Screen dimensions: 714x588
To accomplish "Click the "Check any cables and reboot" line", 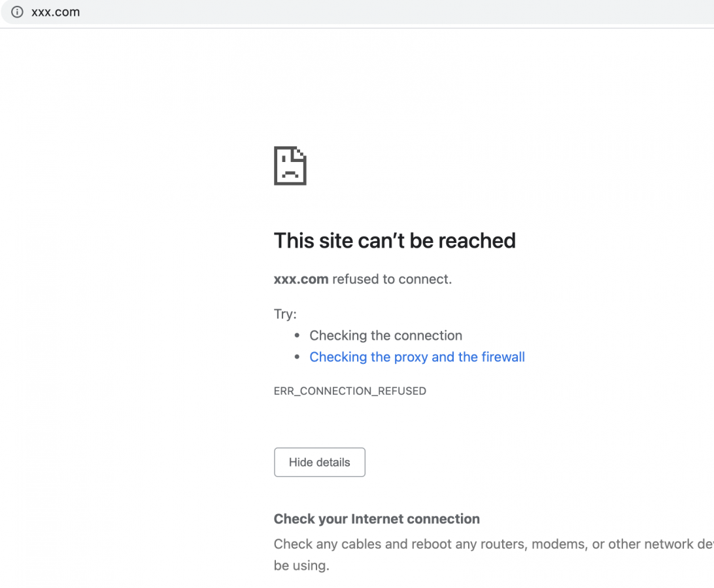I will pos(392,544).
